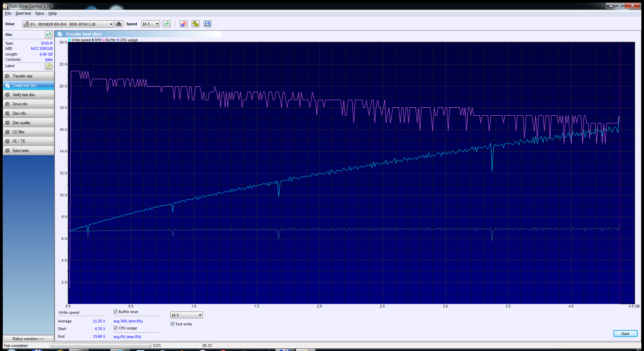The height and width of the screenshot is (351, 644).
Task: Click the eject drive icon
Action: (119, 24)
